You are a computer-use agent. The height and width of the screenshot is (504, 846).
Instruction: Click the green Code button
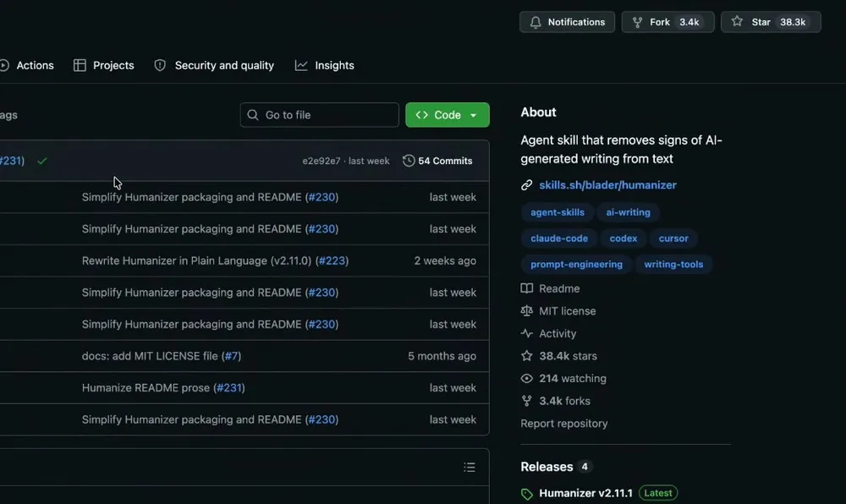click(448, 115)
